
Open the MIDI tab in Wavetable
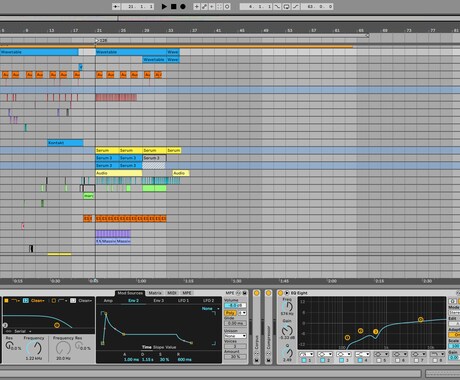(x=172, y=293)
